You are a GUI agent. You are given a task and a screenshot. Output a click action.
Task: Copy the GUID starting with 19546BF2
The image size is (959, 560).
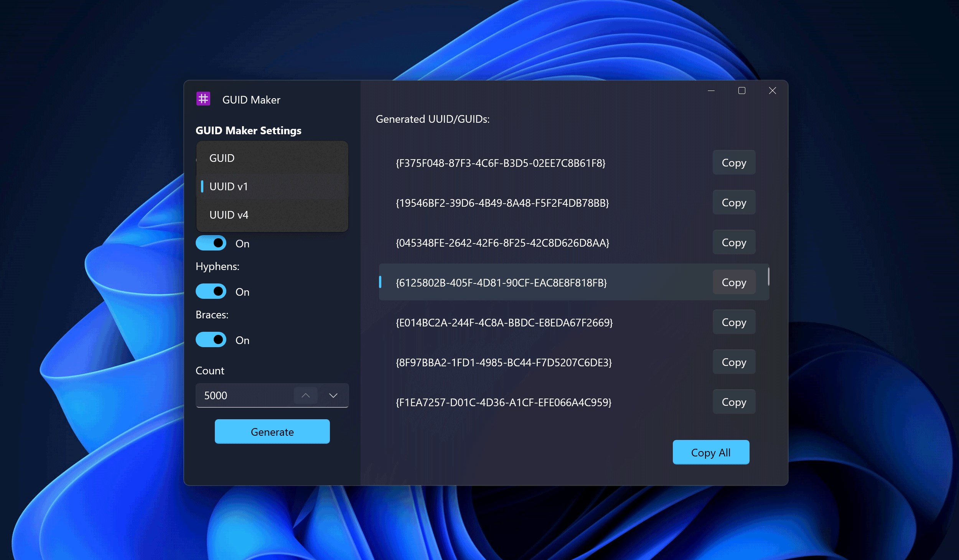pyautogui.click(x=733, y=203)
